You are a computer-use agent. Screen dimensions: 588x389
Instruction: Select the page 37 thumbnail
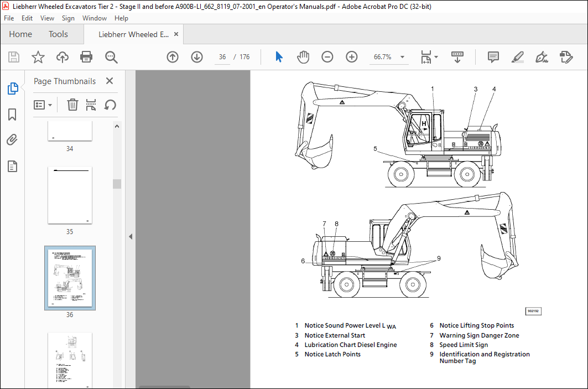70,360
